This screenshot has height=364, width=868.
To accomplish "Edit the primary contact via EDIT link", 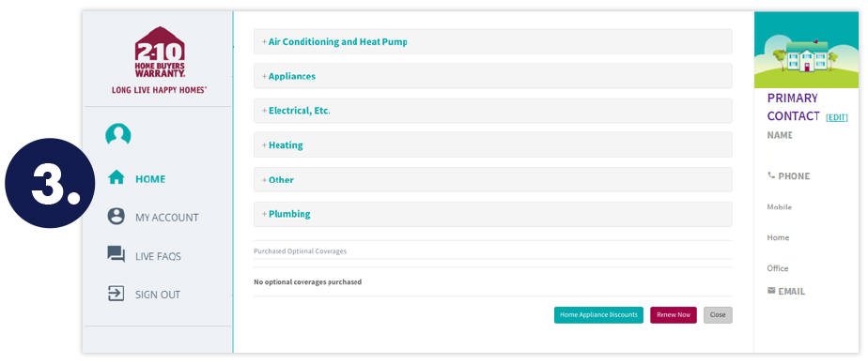I will tap(836, 117).
